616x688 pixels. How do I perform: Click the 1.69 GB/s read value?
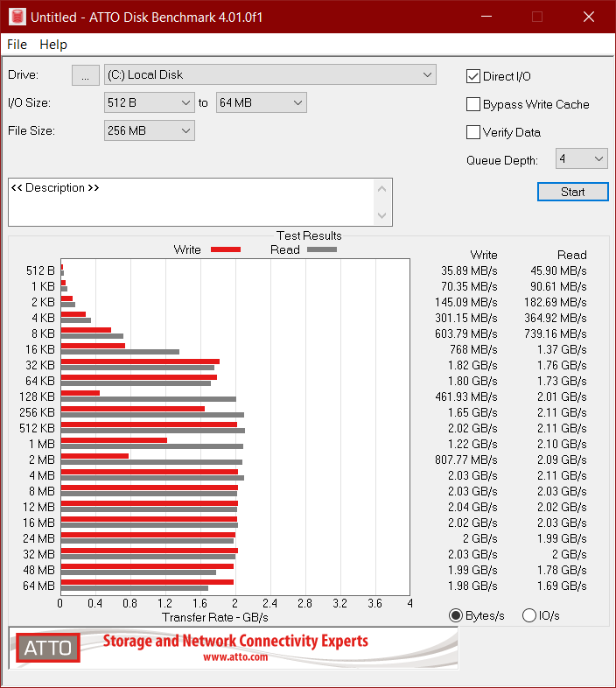562,586
